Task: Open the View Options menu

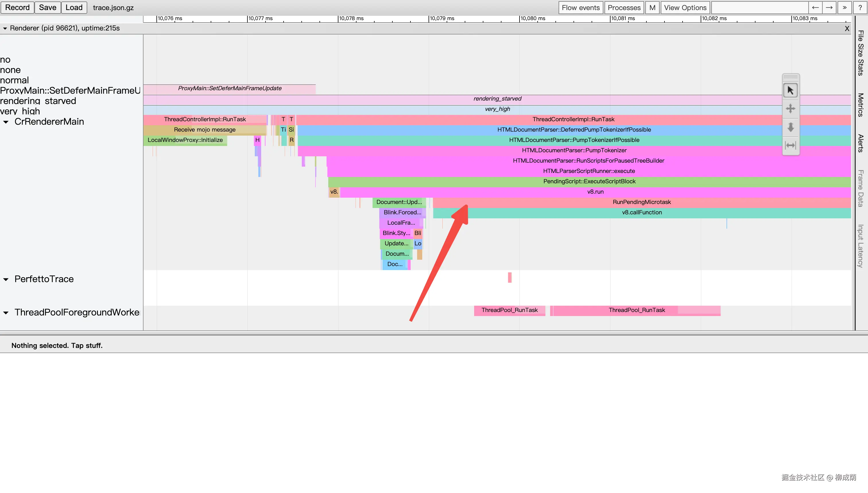Action: coord(685,7)
